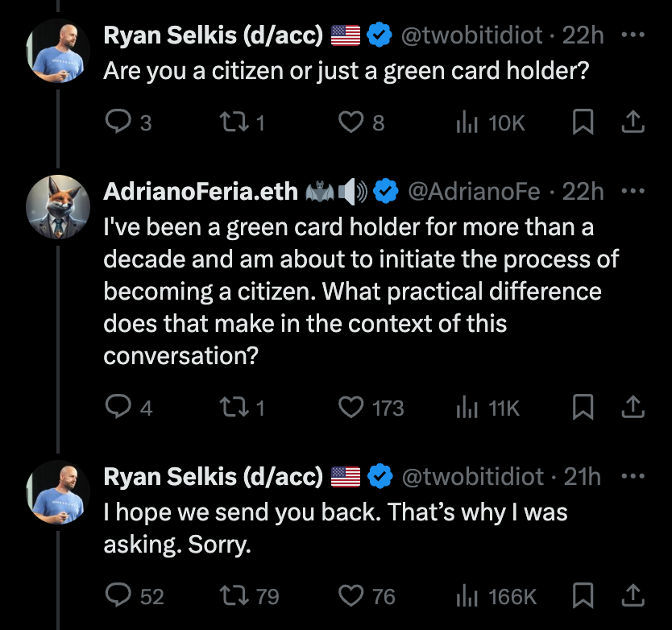Click the repost icon on AdrianoFeria's reply
The image size is (672, 630).
pyautogui.click(x=234, y=407)
